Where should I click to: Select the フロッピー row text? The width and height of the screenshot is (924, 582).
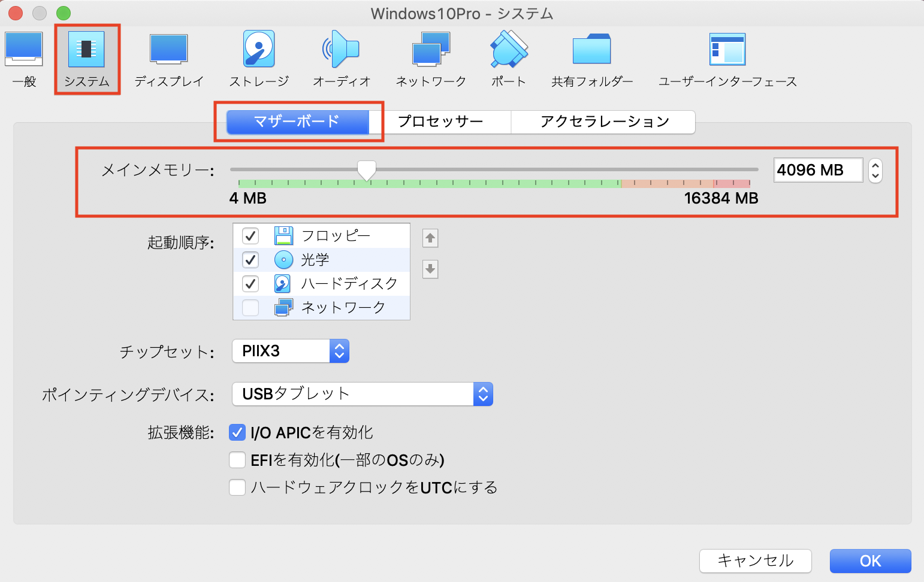click(x=336, y=236)
